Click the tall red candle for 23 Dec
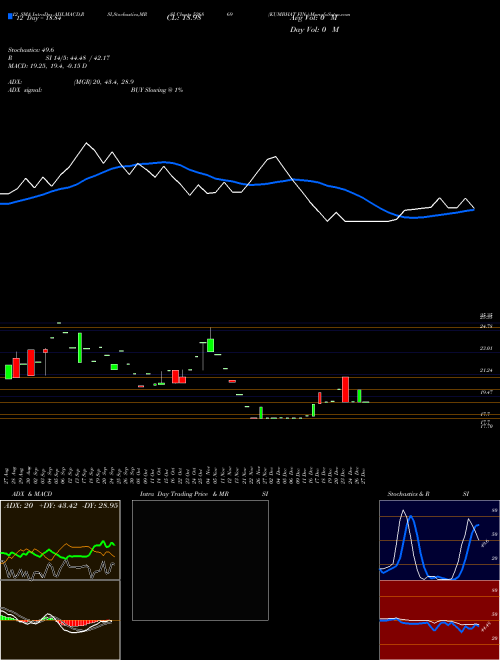The width and height of the screenshot is (500, 660). (345, 389)
